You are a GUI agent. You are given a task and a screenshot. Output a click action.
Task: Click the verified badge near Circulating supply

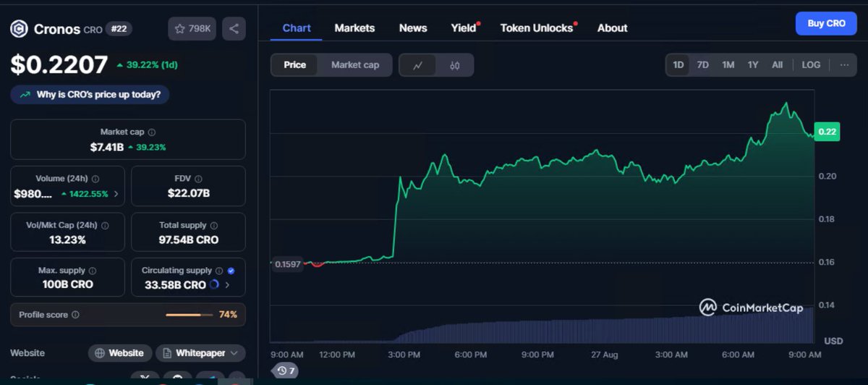[231, 271]
